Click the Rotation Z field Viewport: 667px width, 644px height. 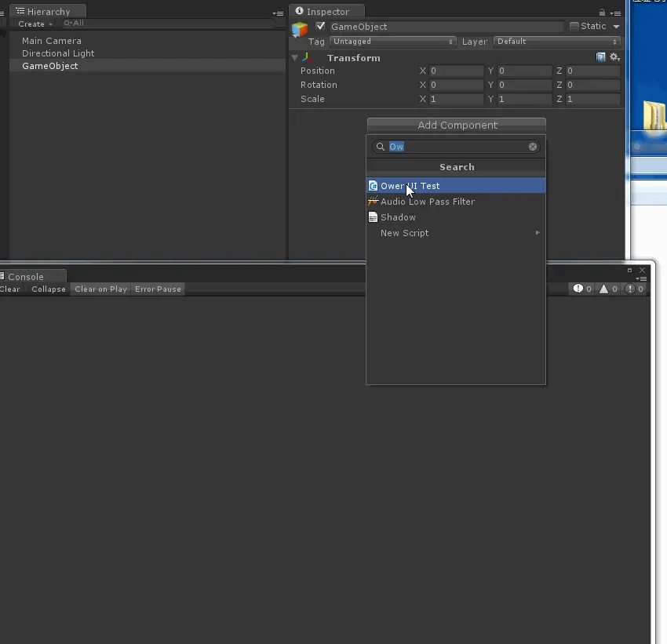point(592,85)
